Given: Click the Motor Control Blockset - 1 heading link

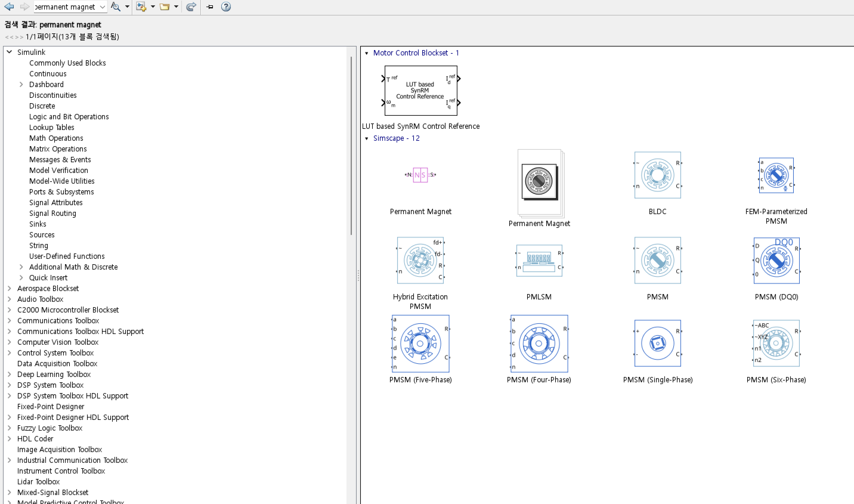Looking at the screenshot, I should coord(416,53).
